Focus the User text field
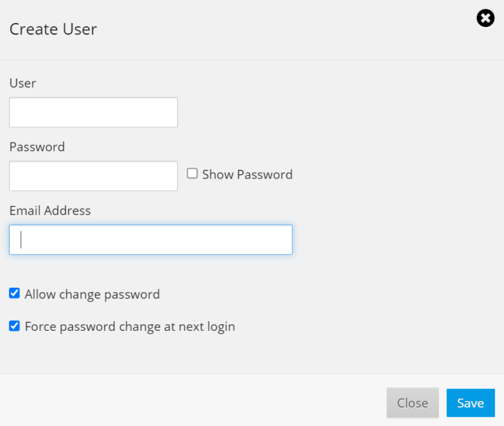The width and height of the screenshot is (504, 426). [x=93, y=112]
